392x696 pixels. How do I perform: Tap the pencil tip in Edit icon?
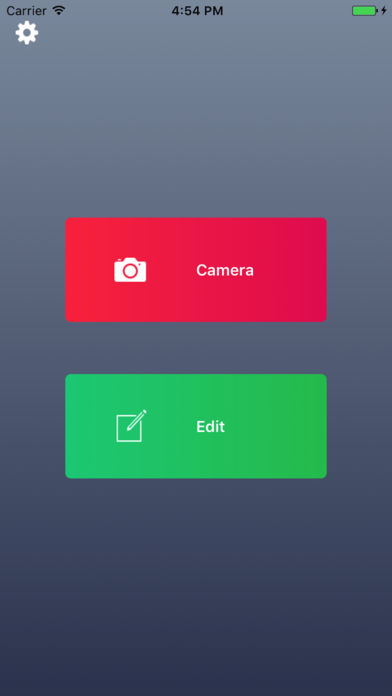[x=129, y=428]
